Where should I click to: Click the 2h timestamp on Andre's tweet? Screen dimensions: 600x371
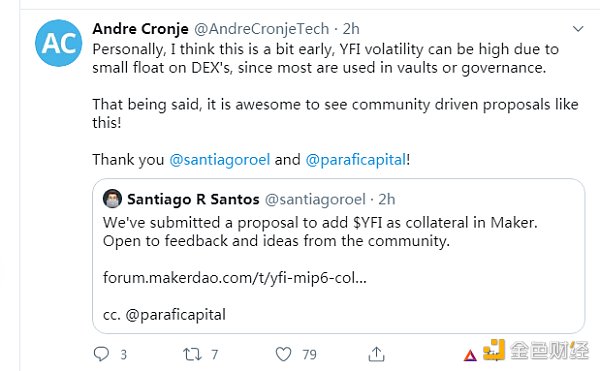pos(351,29)
